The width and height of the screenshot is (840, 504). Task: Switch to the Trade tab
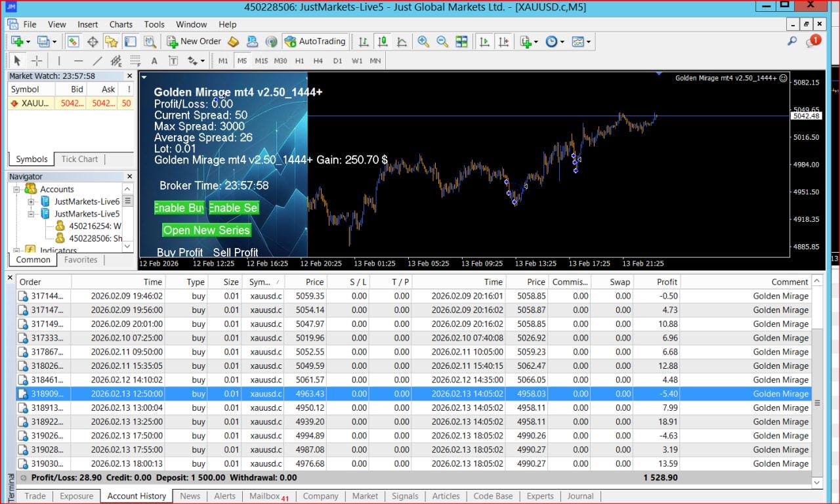point(35,496)
